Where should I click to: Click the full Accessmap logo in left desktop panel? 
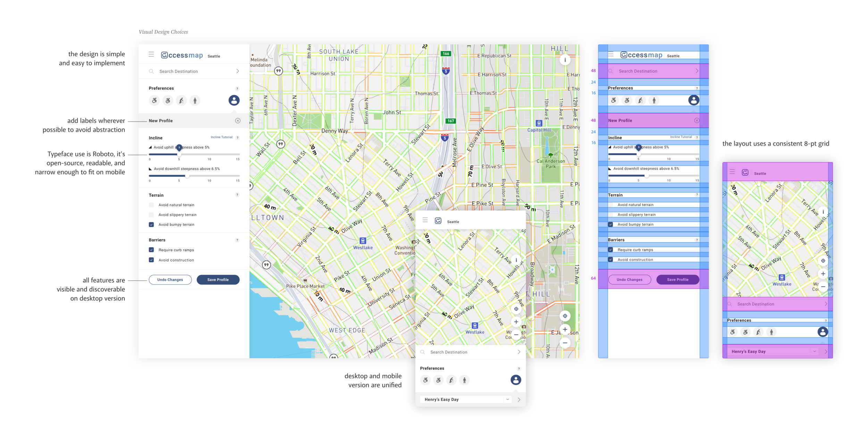182,55
